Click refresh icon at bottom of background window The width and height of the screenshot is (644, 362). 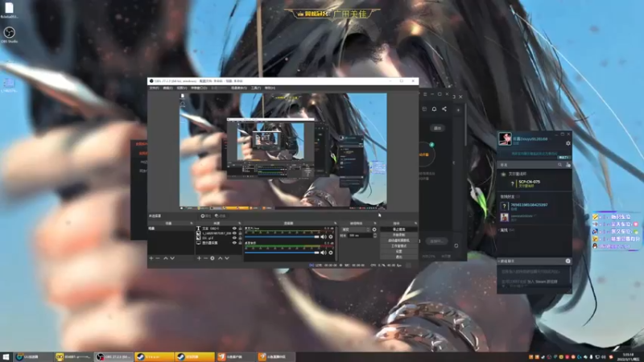click(x=456, y=245)
